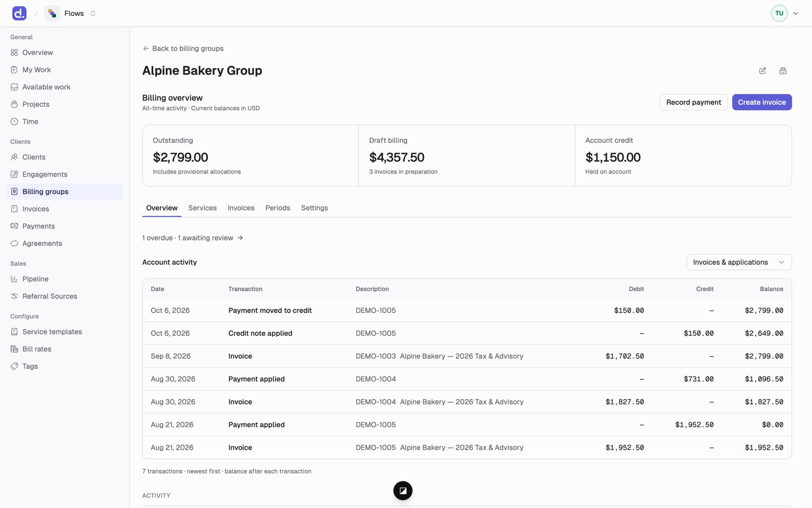Go to Available work inbox icon

point(14,87)
